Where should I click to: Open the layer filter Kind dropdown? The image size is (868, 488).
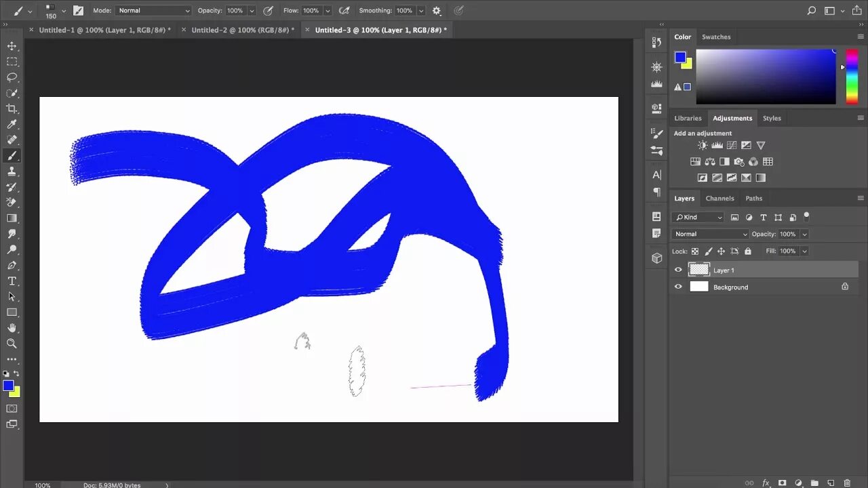[x=697, y=217]
